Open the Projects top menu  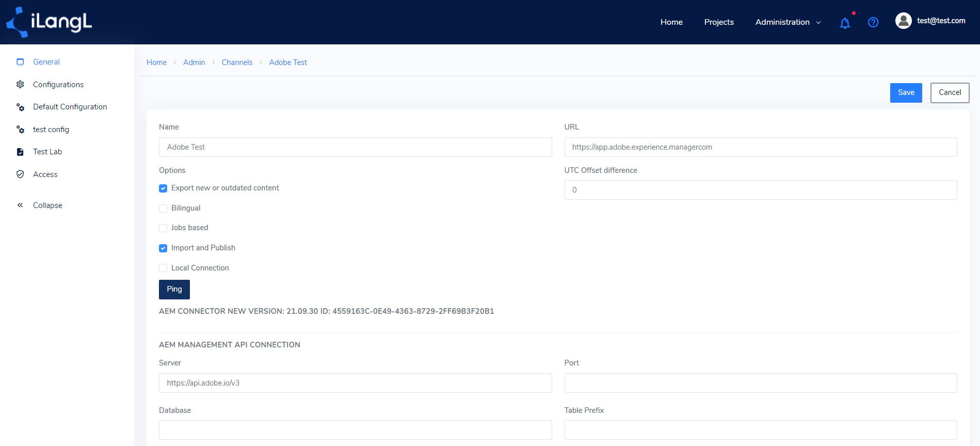pos(719,22)
